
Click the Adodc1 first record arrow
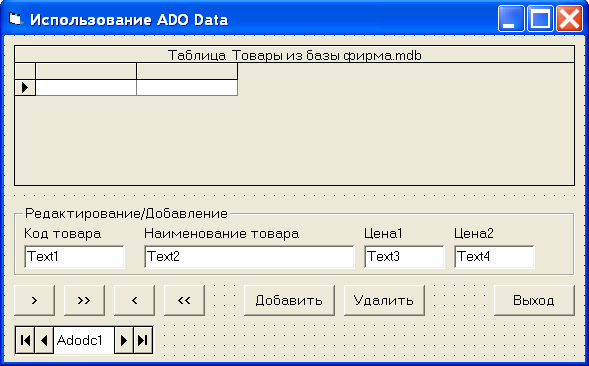(x=26, y=340)
